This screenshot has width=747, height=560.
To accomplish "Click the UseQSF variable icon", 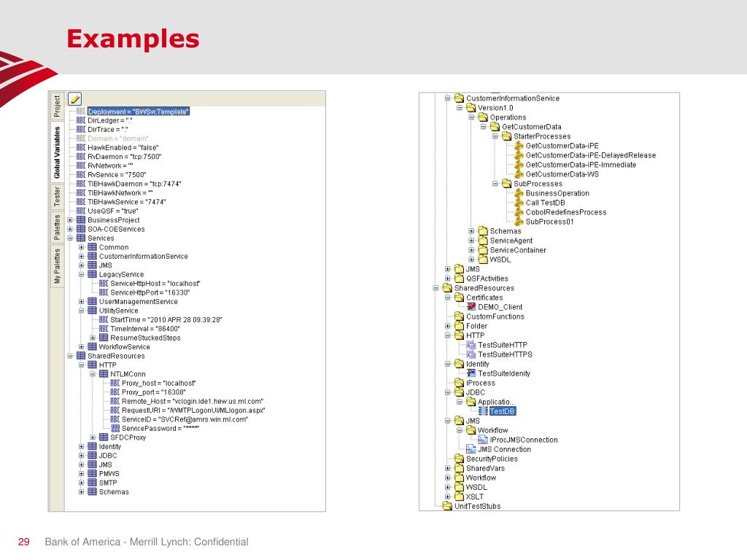I will pos(81,211).
